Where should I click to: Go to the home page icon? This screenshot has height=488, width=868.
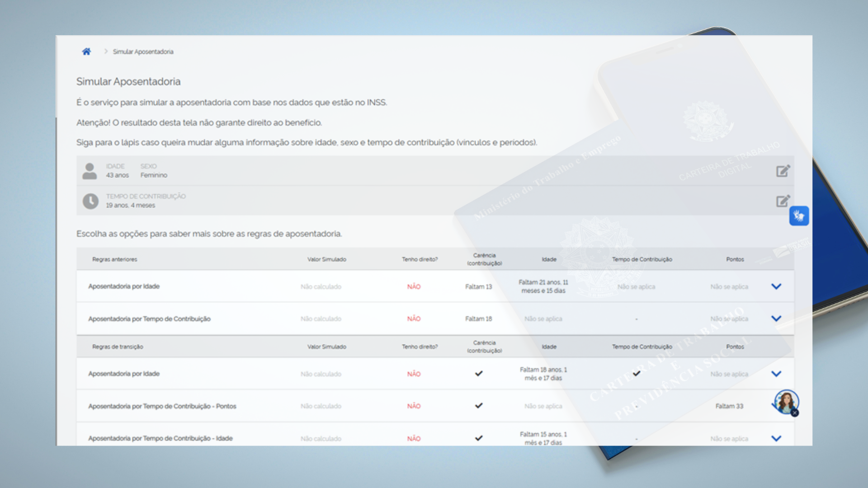click(x=86, y=52)
